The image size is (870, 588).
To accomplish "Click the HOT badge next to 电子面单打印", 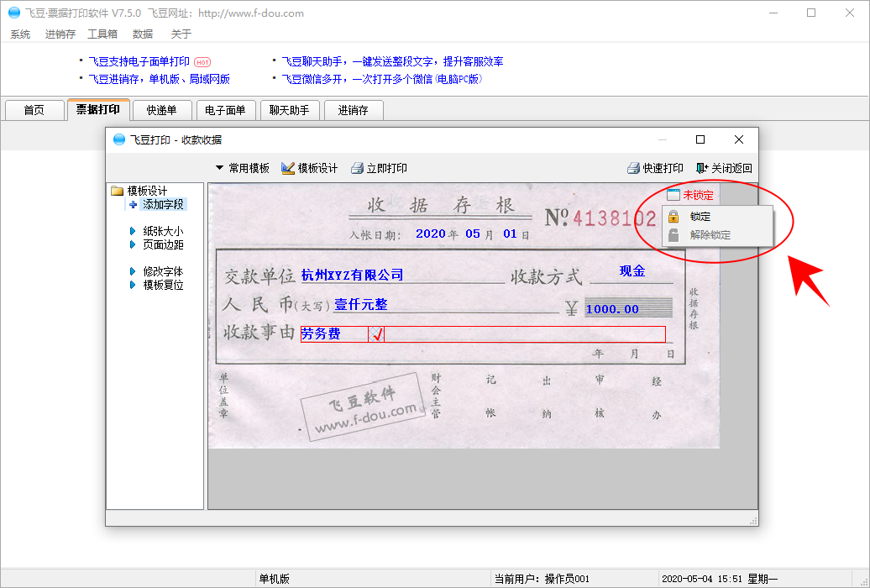I will click(202, 62).
